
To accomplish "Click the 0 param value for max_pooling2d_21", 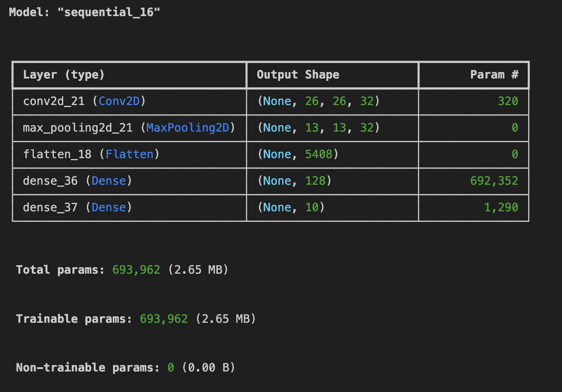I will pos(515,128).
